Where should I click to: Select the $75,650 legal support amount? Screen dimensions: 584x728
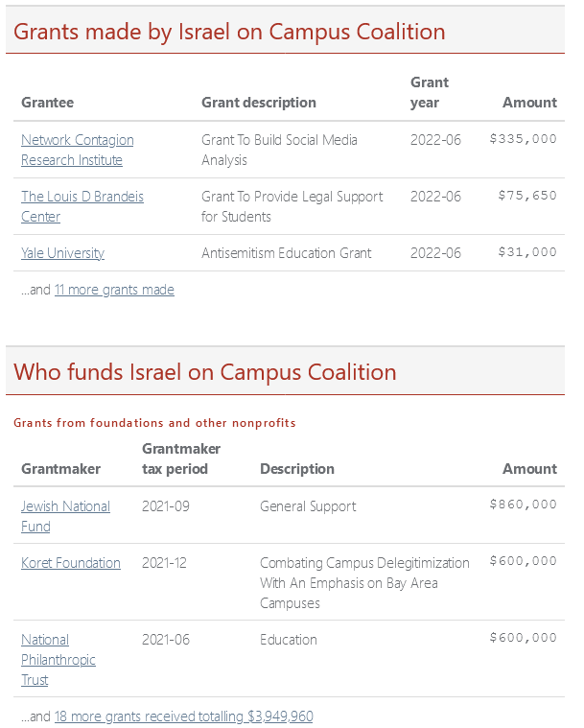pyautogui.click(x=527, y=196)
